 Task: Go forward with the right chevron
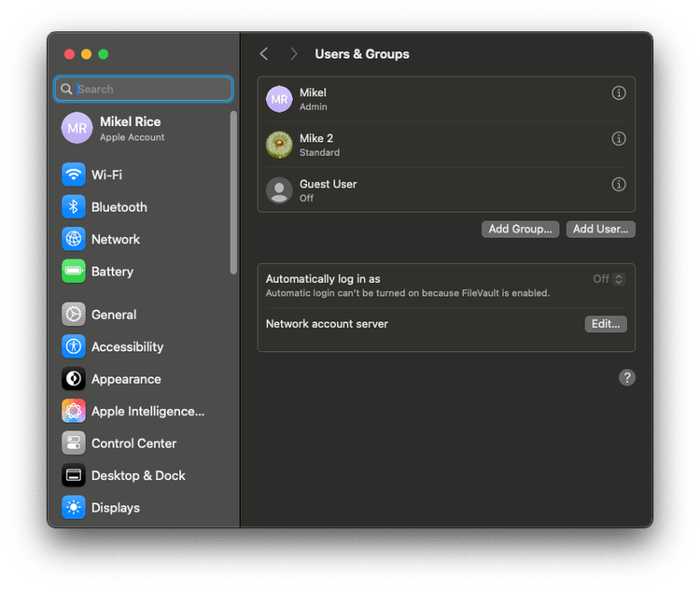pos(293,54)
